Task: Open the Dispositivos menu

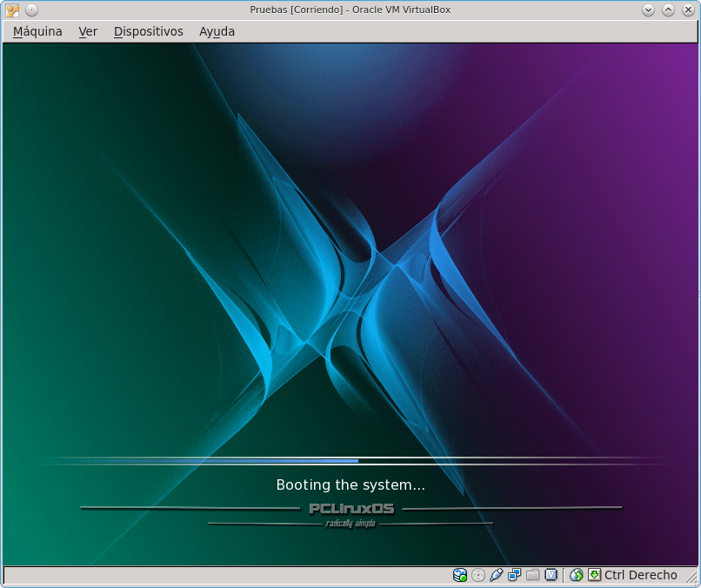Action: [x=148, y=31]
